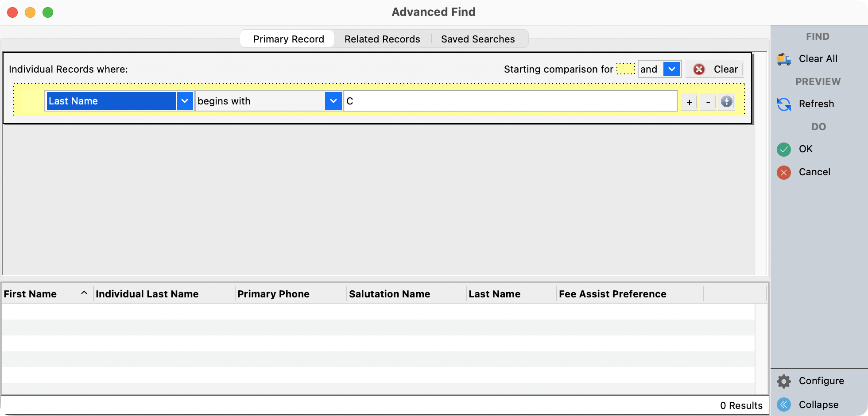
Task: Click the green zoom window button
Action: tap(48, 12)
